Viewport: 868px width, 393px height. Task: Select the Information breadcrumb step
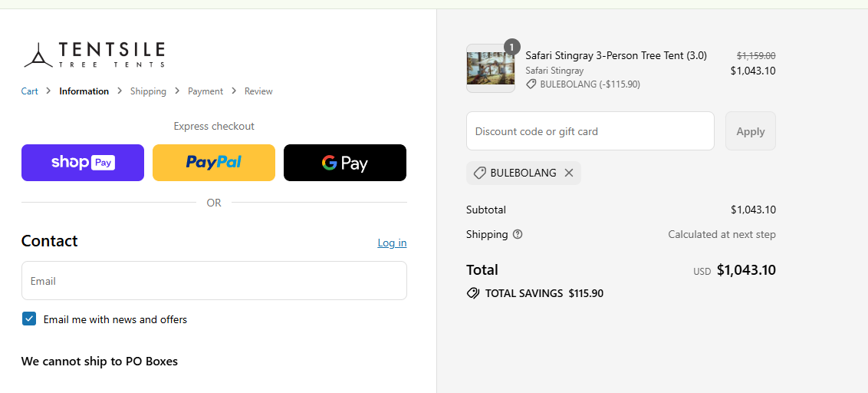[x=84, y=91]
